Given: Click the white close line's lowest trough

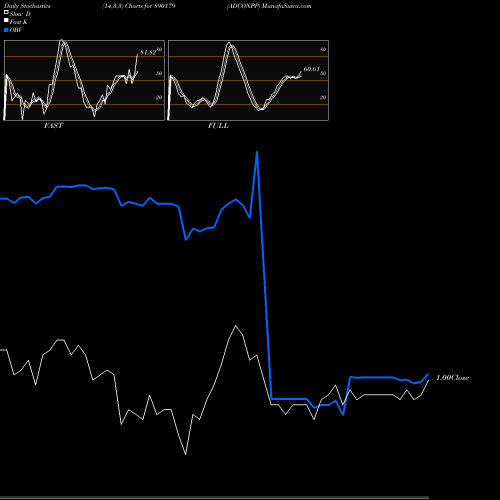Looking at the screenshot, I should 186,454.
